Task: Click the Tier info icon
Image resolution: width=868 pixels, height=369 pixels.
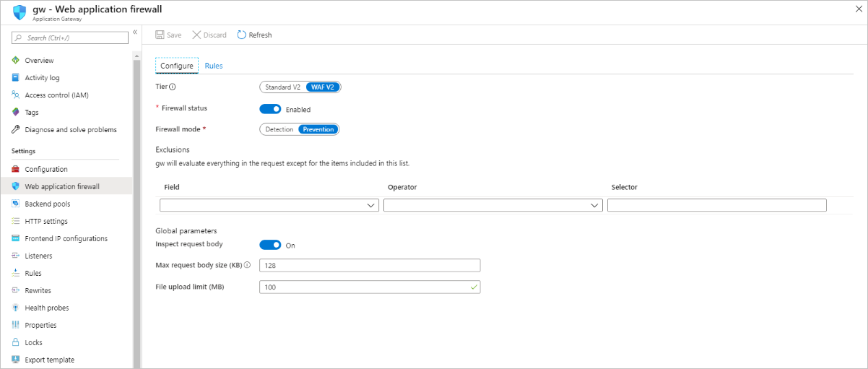Action: click(x=173, y=87)
